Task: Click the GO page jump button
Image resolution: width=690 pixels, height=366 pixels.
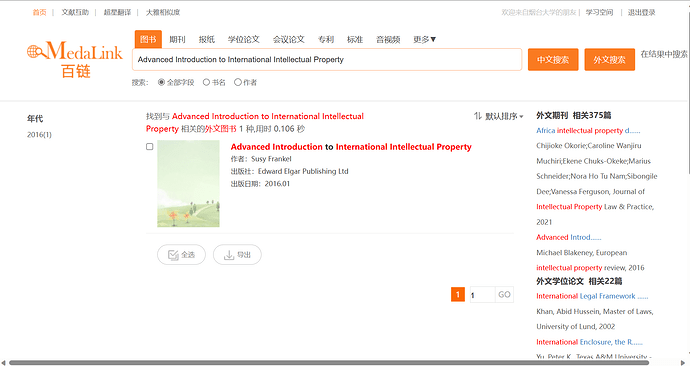Action: [504, 294]
